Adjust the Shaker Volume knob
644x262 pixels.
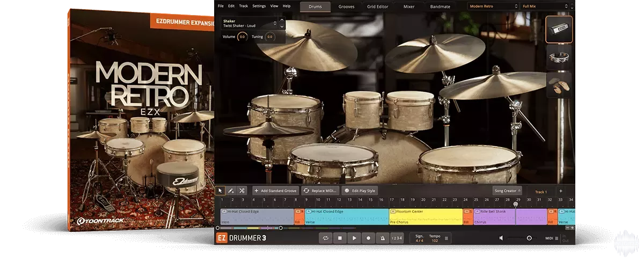pyautogui.click(x=243, y=37)
